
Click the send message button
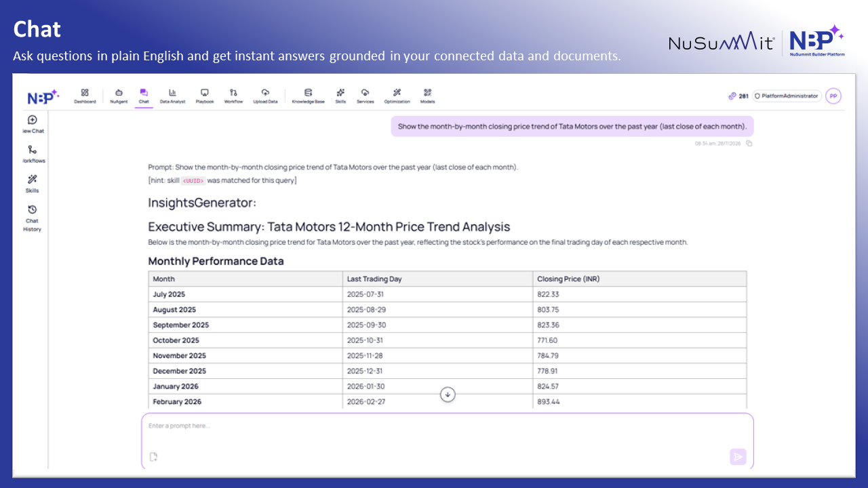point(738,457)
